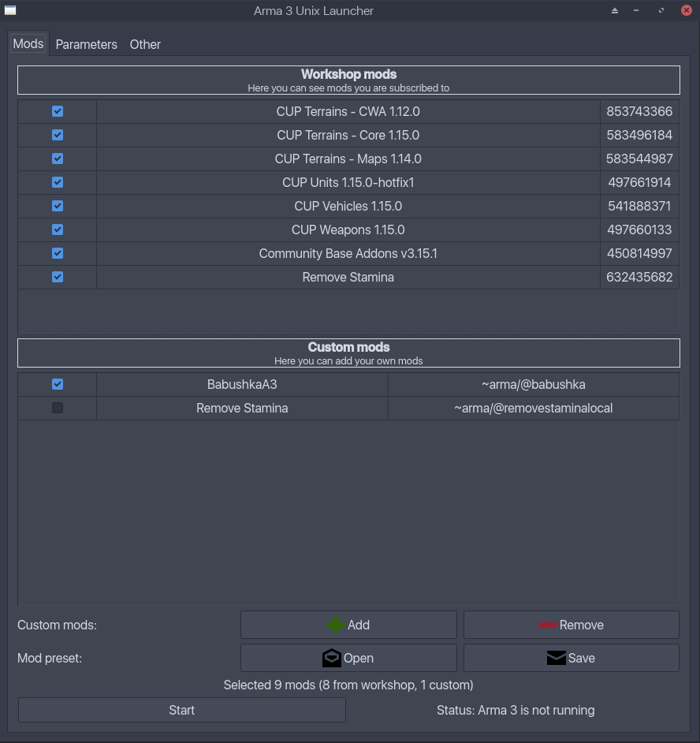Uncheck CUP Terrains - Maps 1.14.0 mod

58,159
